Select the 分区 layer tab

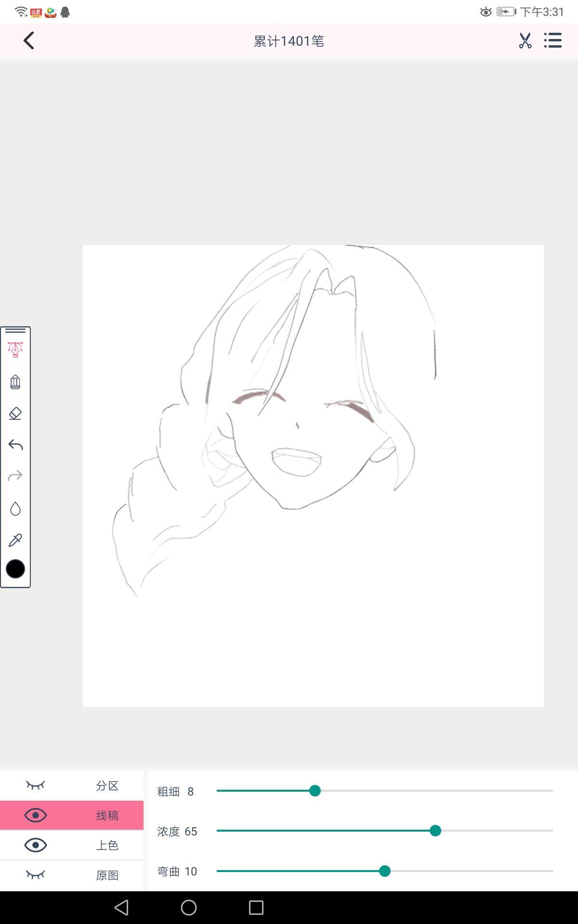click(107, 786)
